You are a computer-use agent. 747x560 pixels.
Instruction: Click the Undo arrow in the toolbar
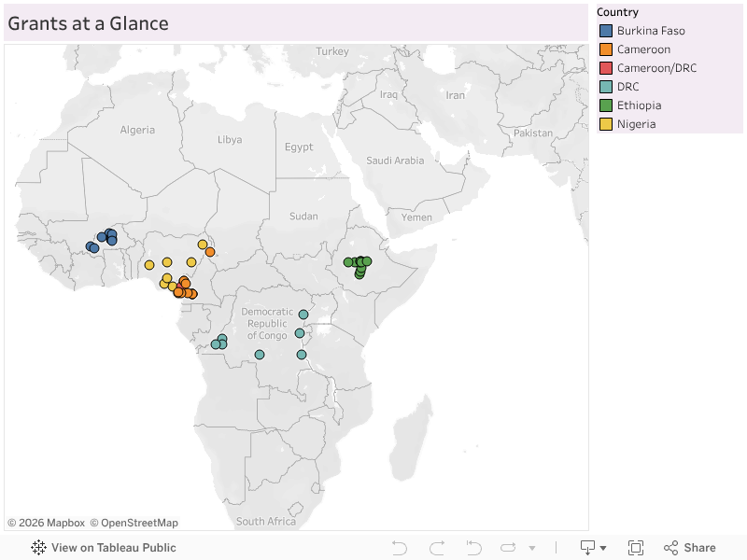point(400,548)
